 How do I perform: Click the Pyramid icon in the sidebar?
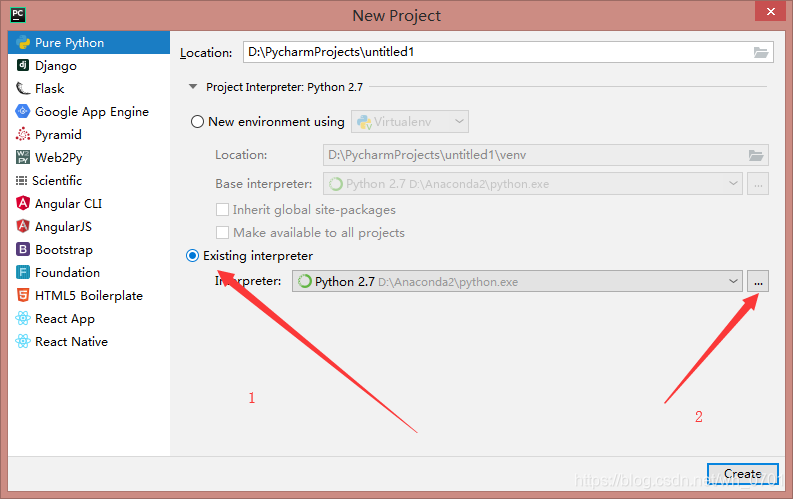(x=23, y=134)
